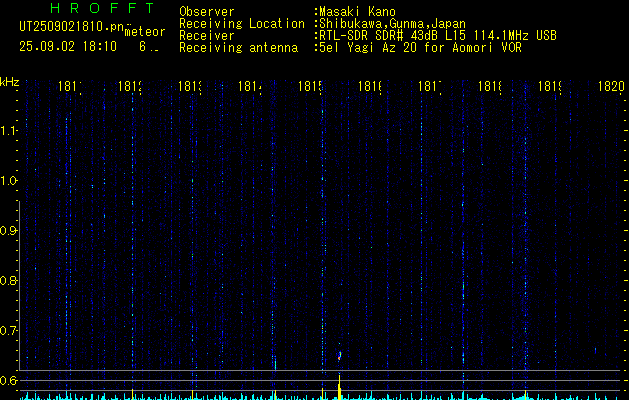Select the observer name Masaki Kano
The height and width of the screenshot is (400, 629).
click(357, 12)
